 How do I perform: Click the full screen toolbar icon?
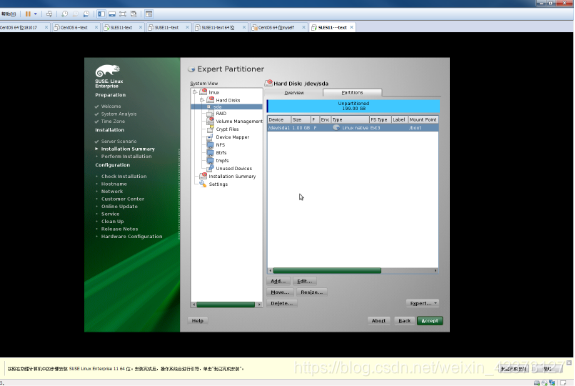pos(122,14)
